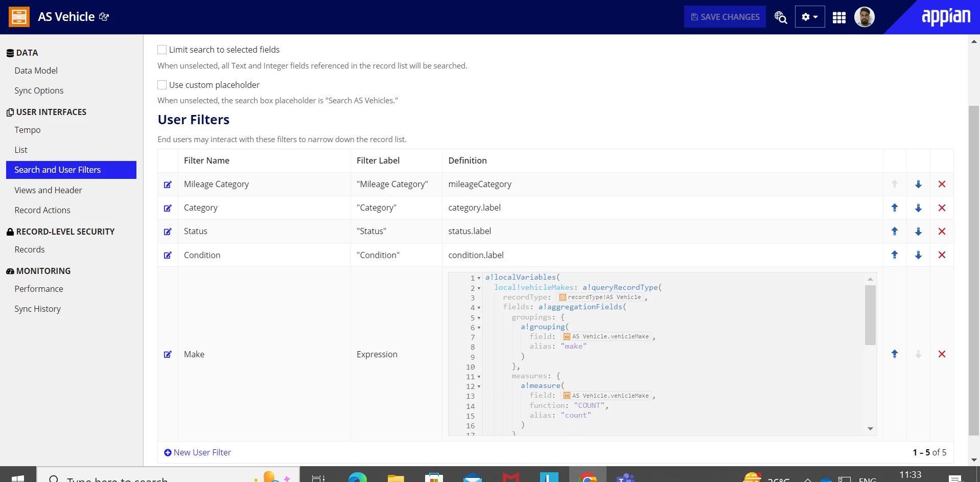Collapse code line 6 a!grouping fold
Viewport: 980px width, 482px height.
click(x=479, y=328)
